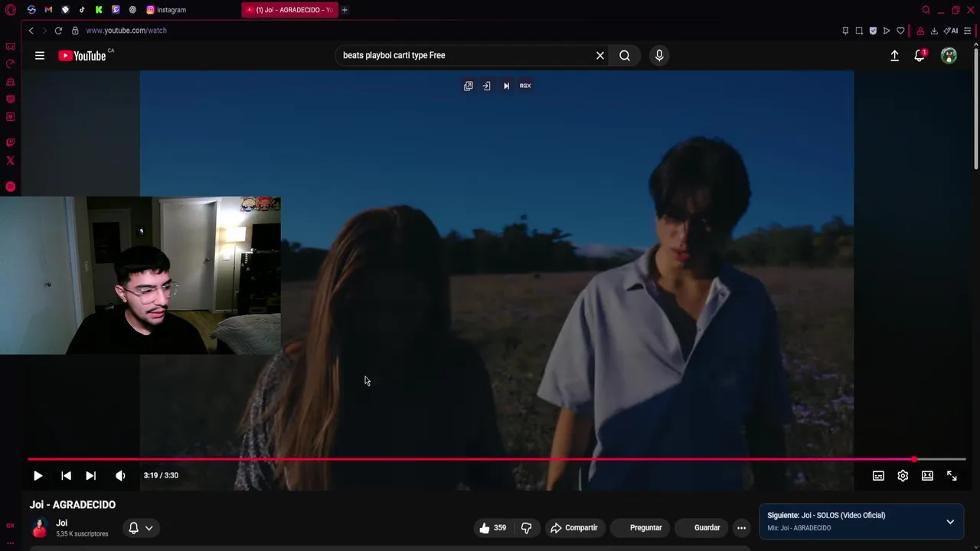Toggle subtitles closed captions
This screenshot has width=980, height=551.
pyautogui.click(x=878, y=475)
